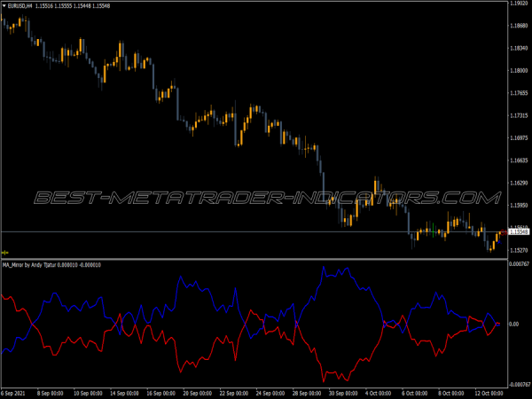Click the 1.18340 price scale label
The image size is (532, 399).
519,48
